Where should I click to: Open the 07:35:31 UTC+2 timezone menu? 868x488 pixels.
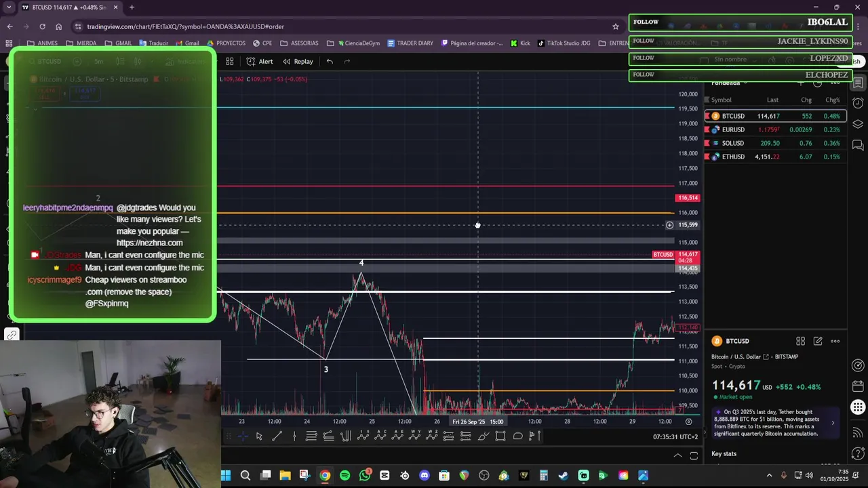(x=675, y=437)
